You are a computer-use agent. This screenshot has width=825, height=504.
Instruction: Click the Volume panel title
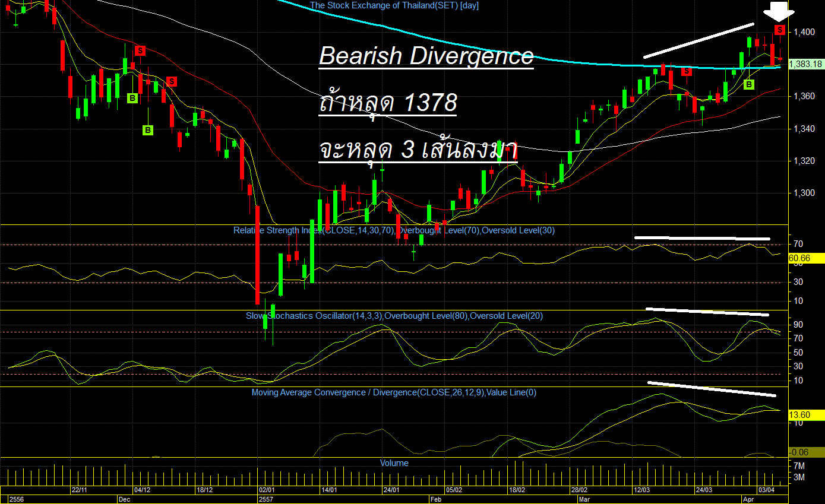tap(394, 463)
